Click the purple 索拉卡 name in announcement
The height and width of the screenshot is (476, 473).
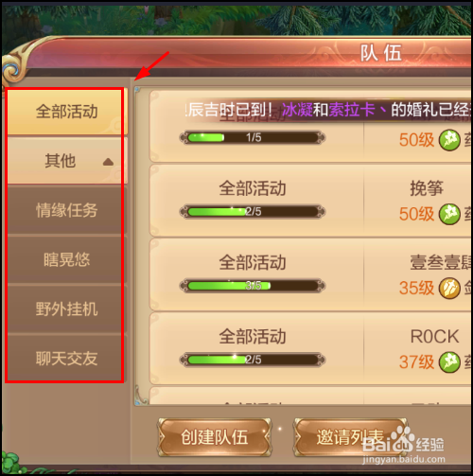[352, 110]
